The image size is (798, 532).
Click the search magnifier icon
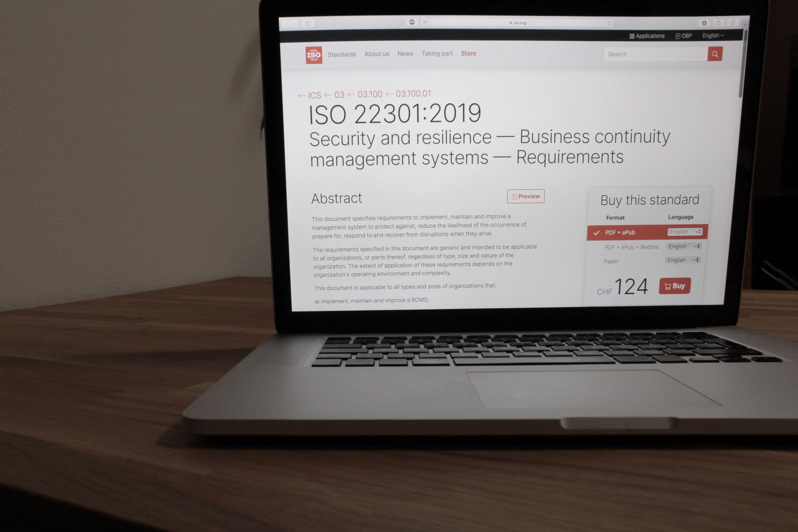(x=715, y=54)
